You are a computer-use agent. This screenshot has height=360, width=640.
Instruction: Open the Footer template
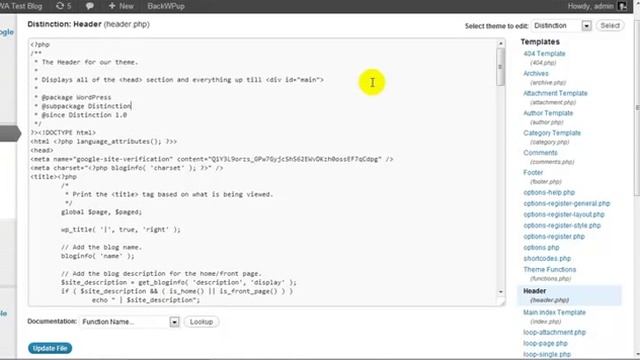tap(533, 173)
